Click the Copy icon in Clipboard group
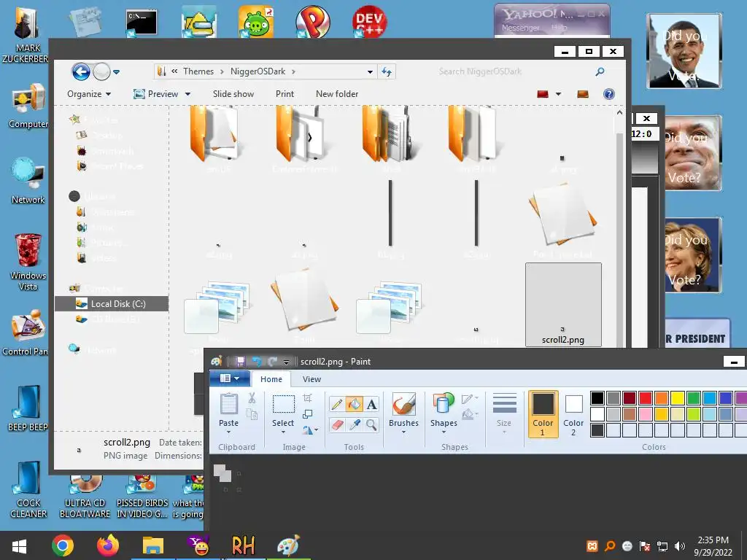This screenshot has width=747, height=560. 252,414
